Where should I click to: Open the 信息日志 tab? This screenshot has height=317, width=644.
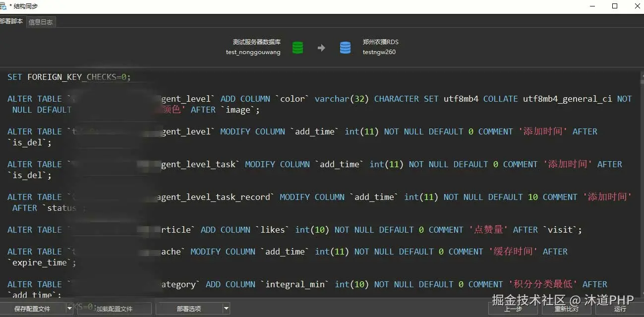(41, 22)
